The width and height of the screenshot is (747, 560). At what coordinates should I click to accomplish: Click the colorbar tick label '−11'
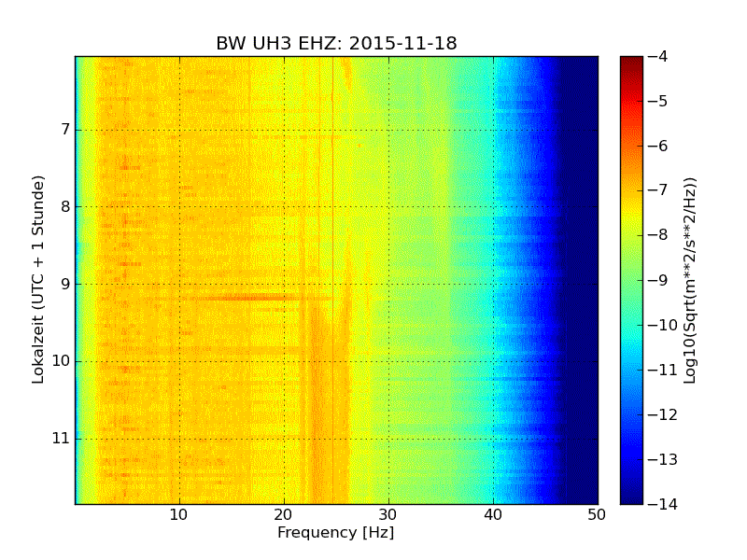click(663, 370)
